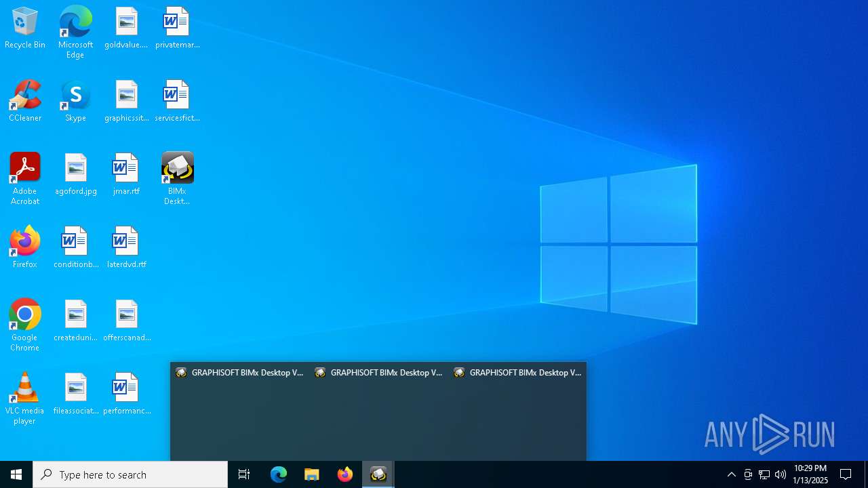Select the goldvalue image file

coord(126,28)
